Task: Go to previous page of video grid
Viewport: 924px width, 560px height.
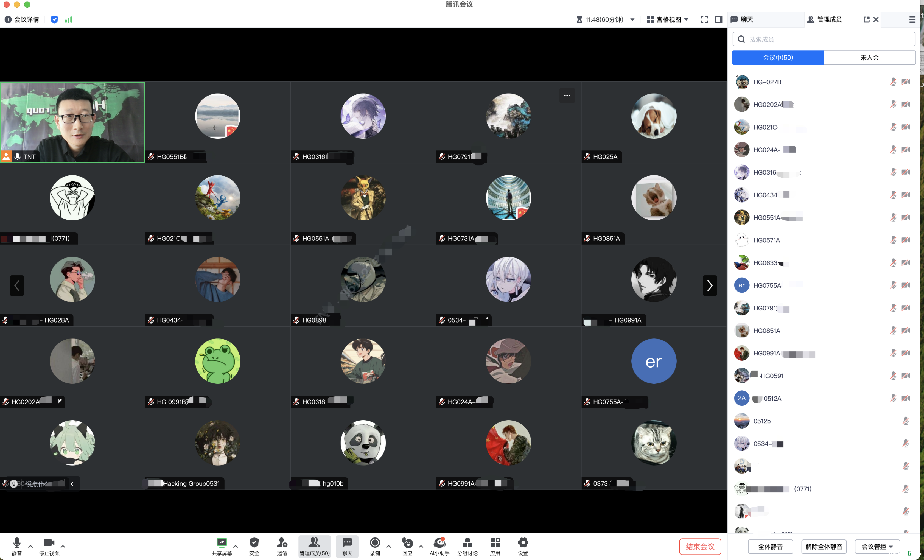Action: pos(17,286)
